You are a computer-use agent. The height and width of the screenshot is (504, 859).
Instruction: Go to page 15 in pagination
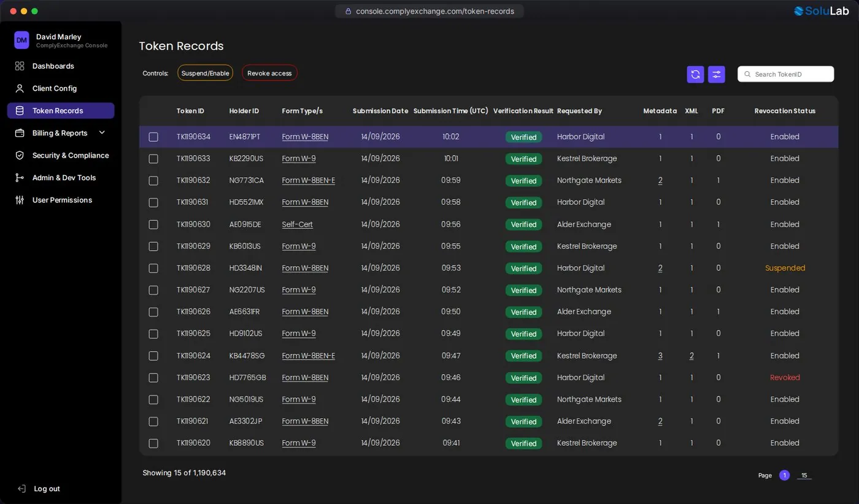pos(804,475)
